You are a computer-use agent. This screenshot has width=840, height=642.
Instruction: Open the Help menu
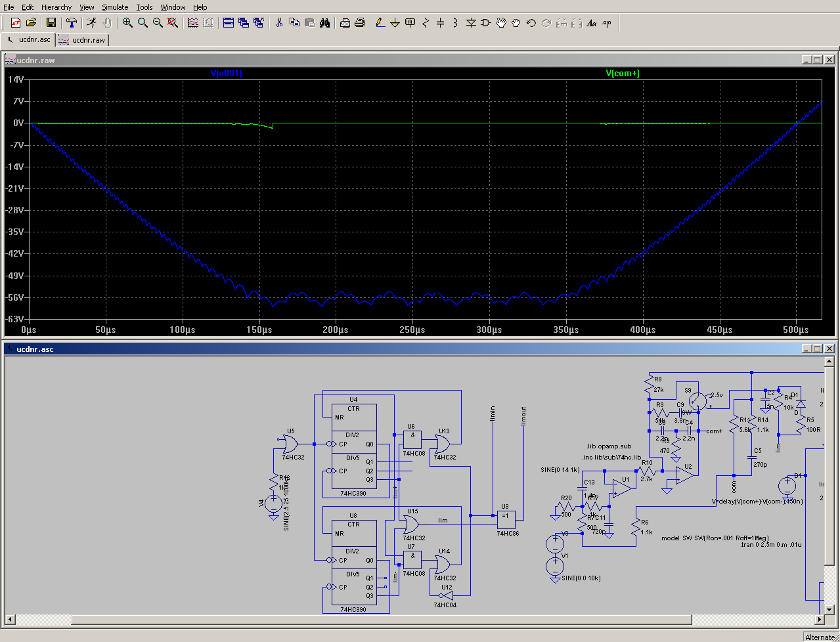tap(200, 7)
